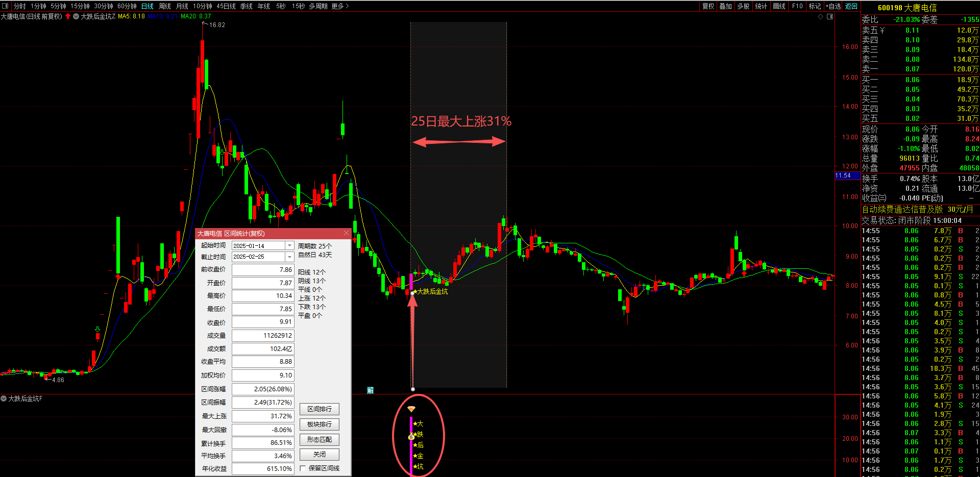Screen dimensions: 980x477
Task: Activate the 画线 drawing tool
Action: pyautogui.click(x=779, y=6)
